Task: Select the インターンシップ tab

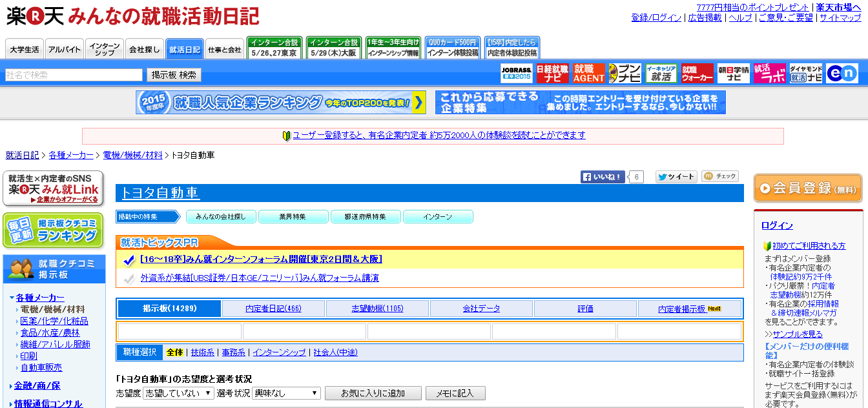Action: [x=104, y=49]
